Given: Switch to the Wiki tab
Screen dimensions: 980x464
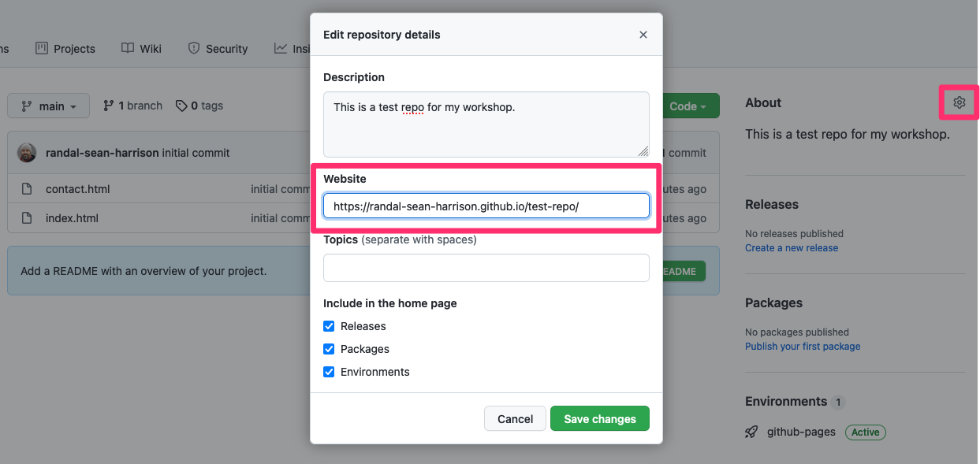Looking at the screenshot, I should (141, 49).
